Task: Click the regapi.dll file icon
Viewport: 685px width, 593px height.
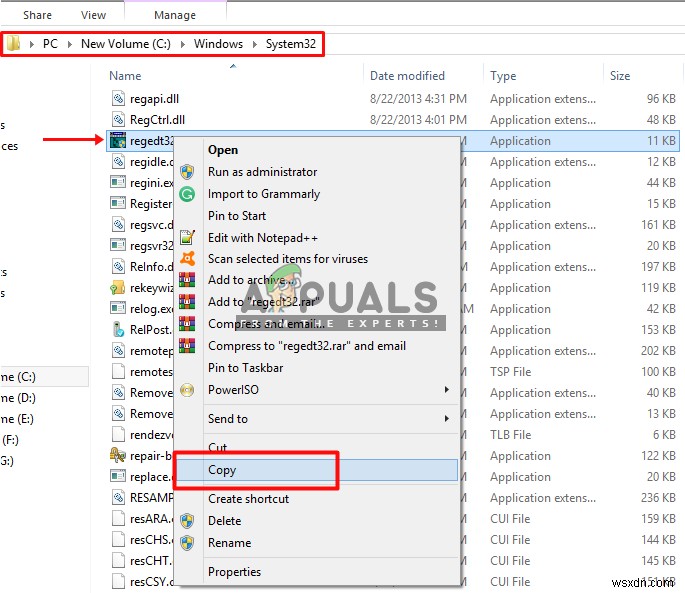Action: click(118, 98)
